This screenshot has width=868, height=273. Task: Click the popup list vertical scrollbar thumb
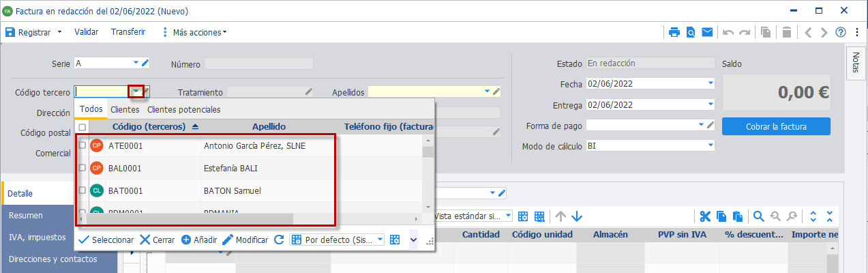click(428, 152)
